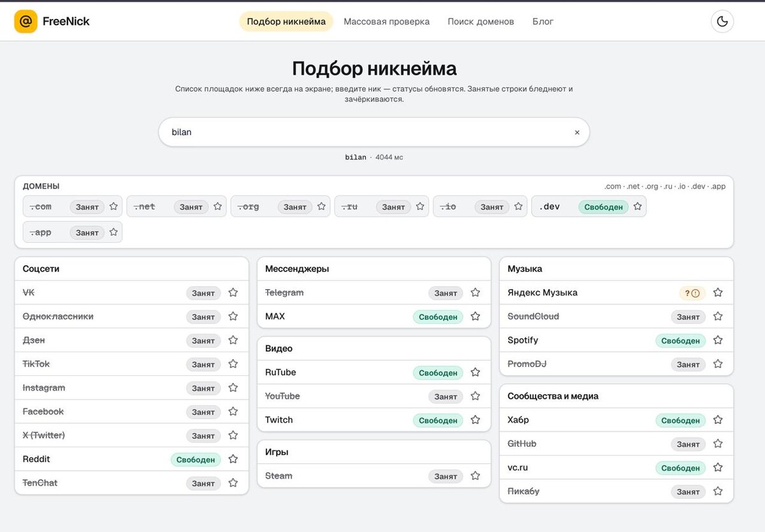Viewport: 765px width, 532px height.
Task: Open the Подбор никнейма tab
Action: pos(286,21)
